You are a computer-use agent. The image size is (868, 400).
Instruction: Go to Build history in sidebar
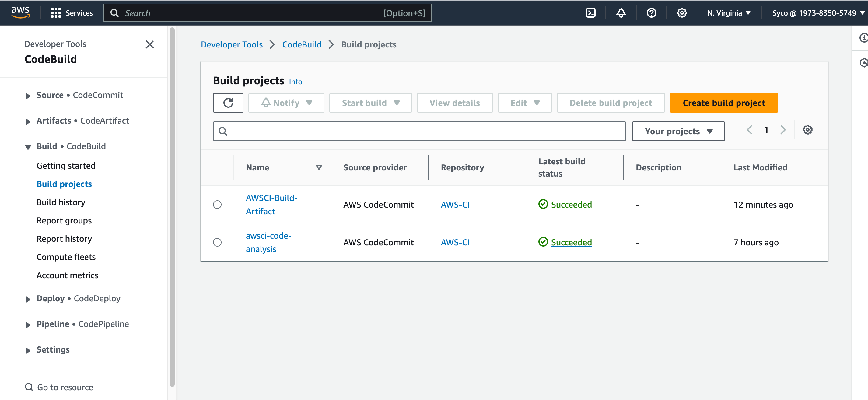[61, 202]
